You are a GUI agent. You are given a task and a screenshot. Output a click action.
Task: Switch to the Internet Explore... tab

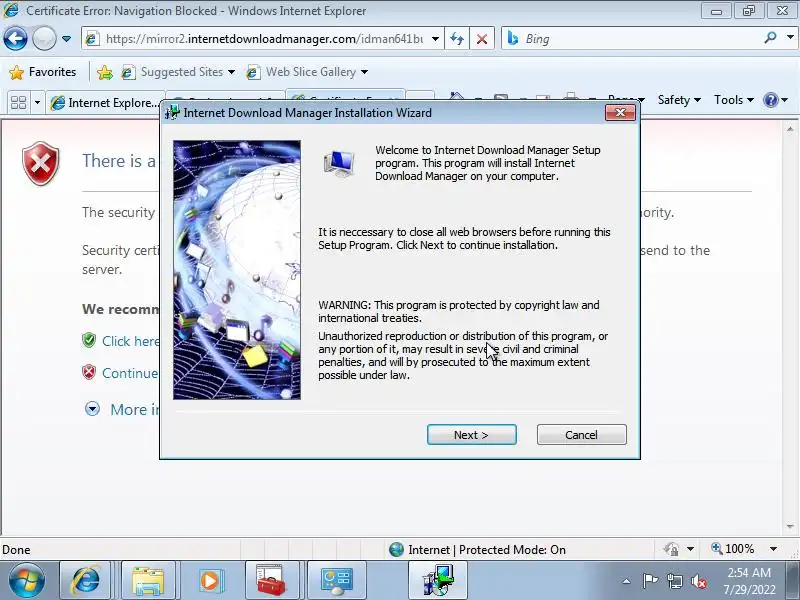[x=105, y=103]
